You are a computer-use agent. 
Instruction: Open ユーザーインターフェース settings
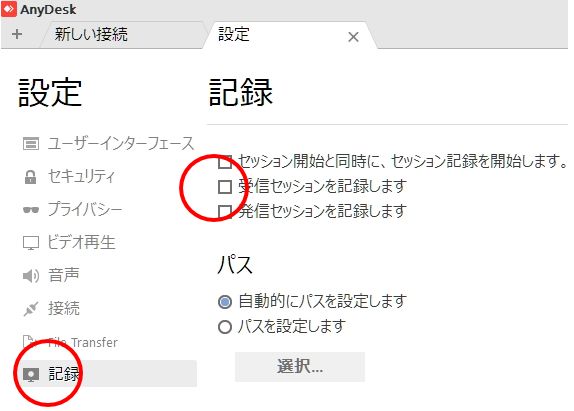coord(108,143)
